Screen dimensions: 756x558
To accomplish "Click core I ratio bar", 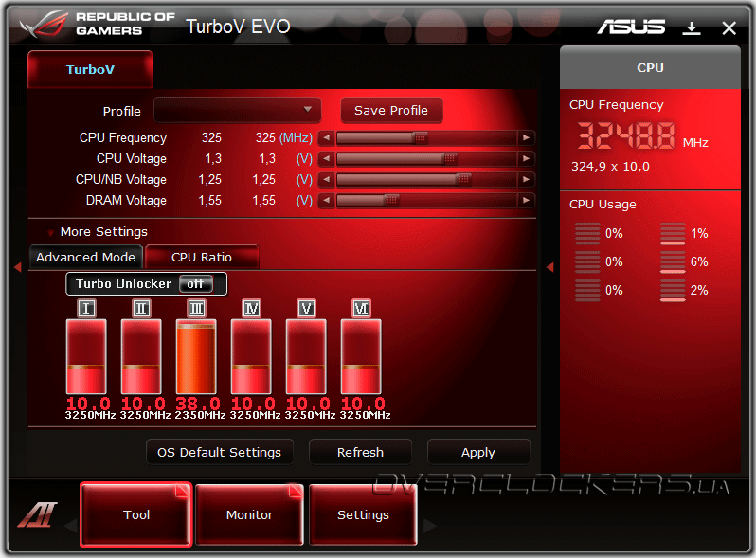I will [x=86, y=356].
